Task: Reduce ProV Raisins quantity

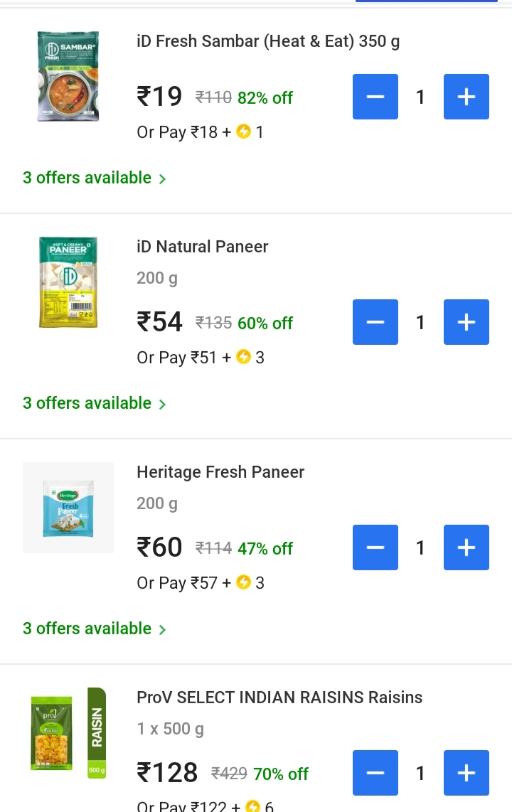Action: pyautogui.click(x=375, y=773)
